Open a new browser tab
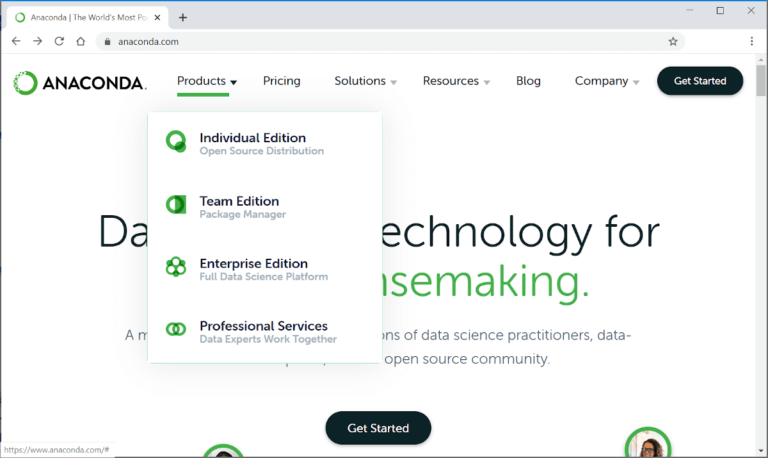The width and height of the screenshot is (768, 458). coord(183,17)
